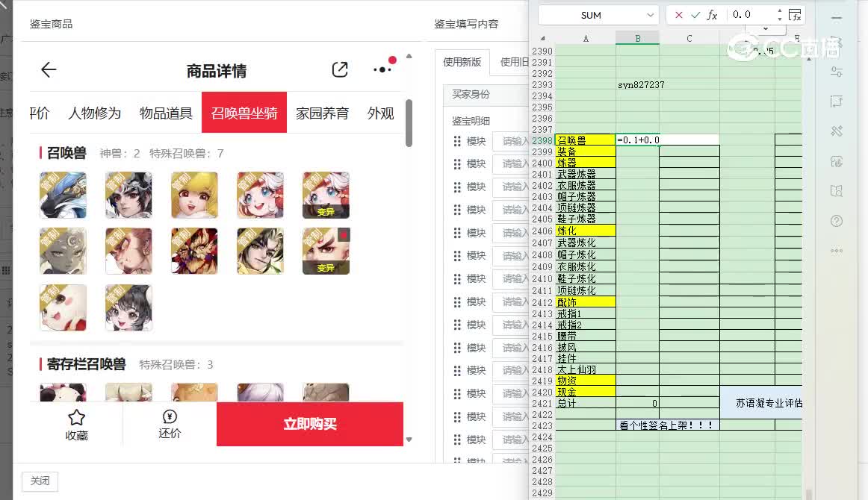
Task: Select the 召唤兽坐骑 tab
Action: (244, 112)
